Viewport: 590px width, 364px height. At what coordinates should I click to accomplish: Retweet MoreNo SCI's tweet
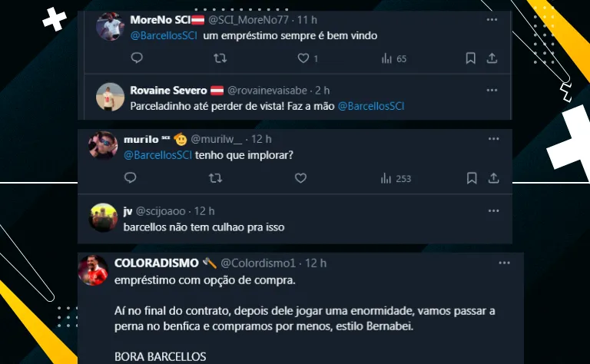click(x=219, y=58)
